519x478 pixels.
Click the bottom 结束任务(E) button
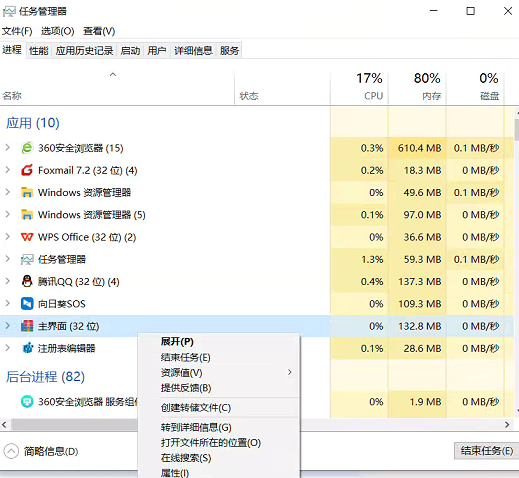[487, 451]
